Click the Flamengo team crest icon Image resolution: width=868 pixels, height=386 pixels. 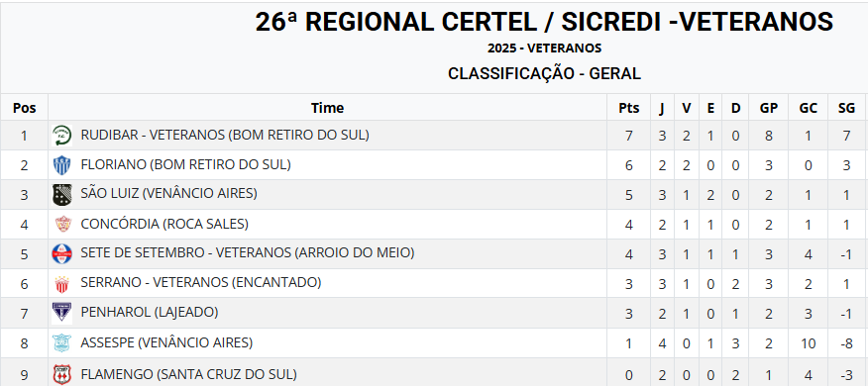(x=62, y=374)
